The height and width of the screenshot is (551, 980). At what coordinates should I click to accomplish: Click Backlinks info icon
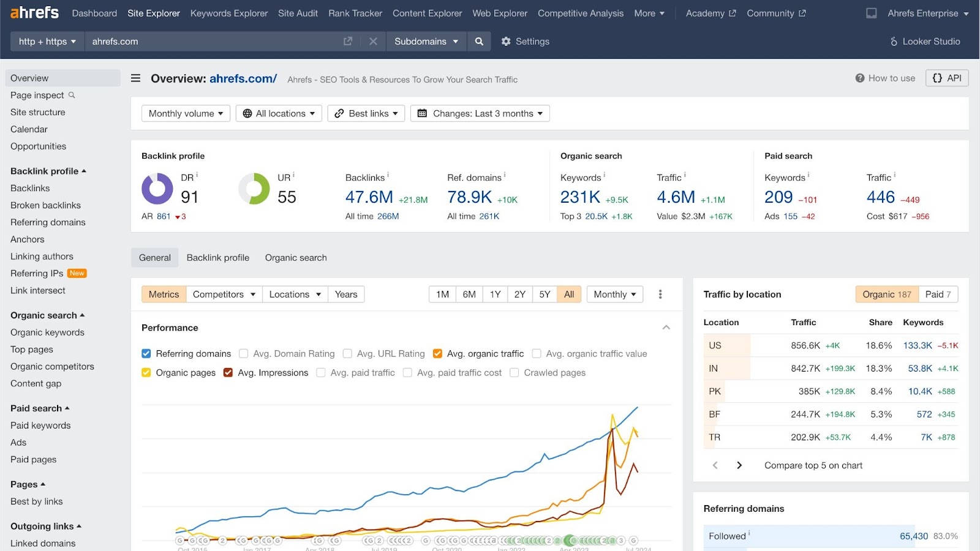(x=388, y=175)
